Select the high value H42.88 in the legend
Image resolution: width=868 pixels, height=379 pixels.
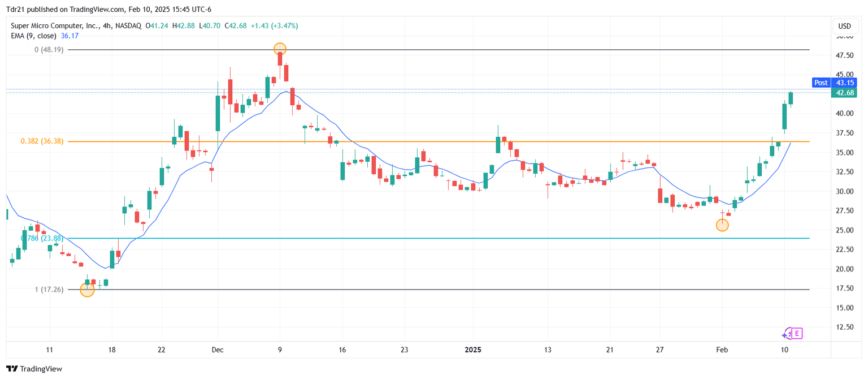185,26
